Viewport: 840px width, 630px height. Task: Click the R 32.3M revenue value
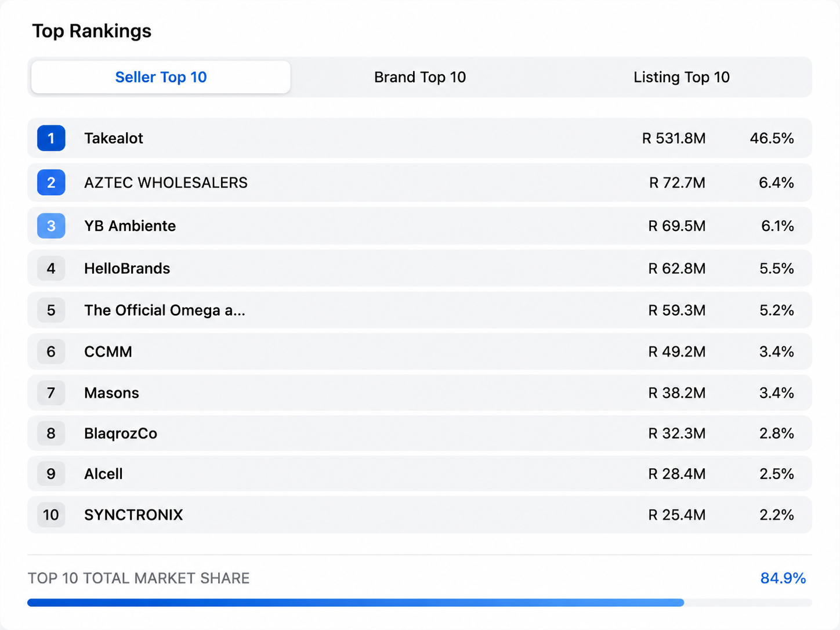677,433
